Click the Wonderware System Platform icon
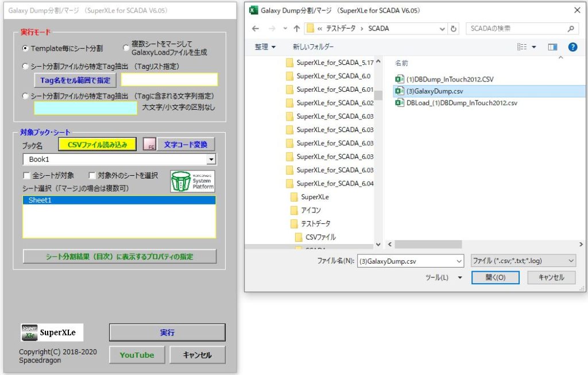The width and height of the screenshot is (588, 375). coord(192,181)
